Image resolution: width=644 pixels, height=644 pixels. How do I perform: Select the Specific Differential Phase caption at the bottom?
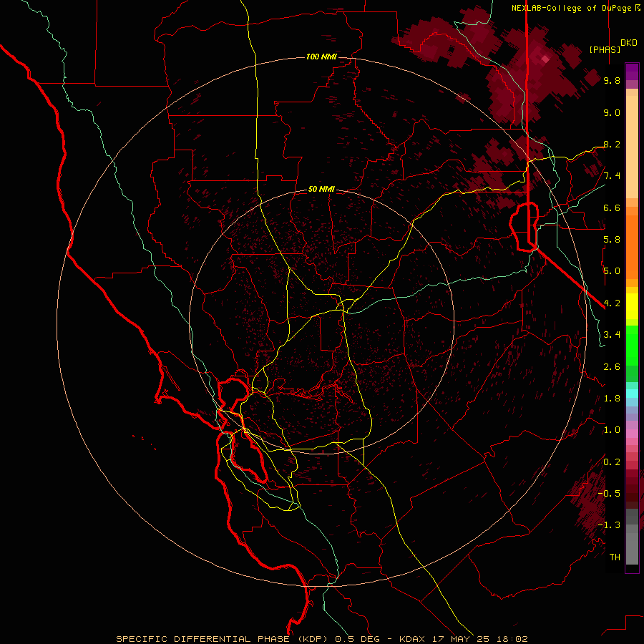[321, 639]
